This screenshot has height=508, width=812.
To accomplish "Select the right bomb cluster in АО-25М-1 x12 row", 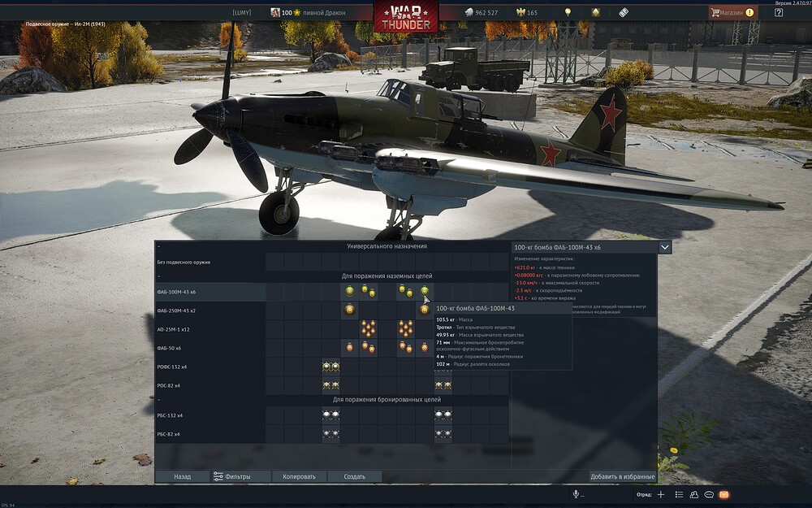I will (405, 328).
